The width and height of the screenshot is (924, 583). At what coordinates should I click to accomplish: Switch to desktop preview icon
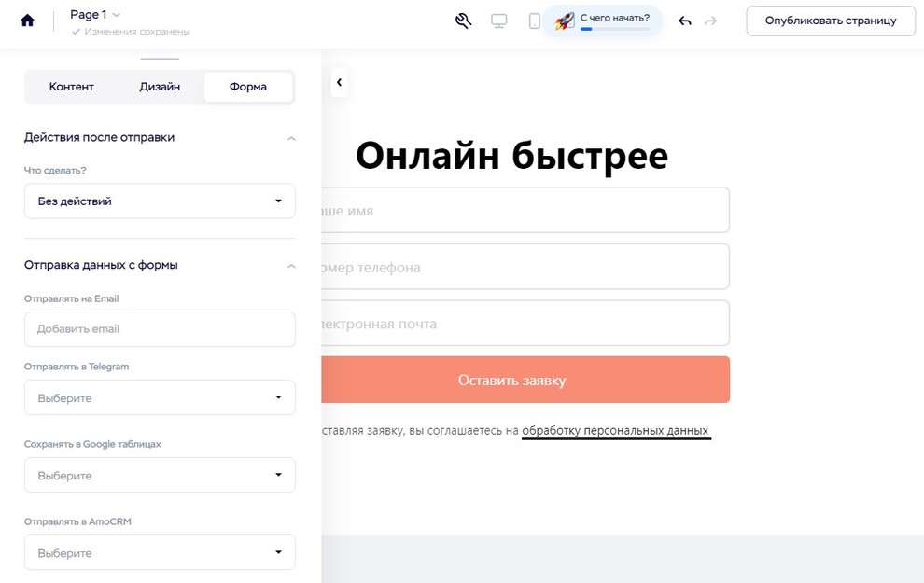pyautogui.click(x=499, y=21)
